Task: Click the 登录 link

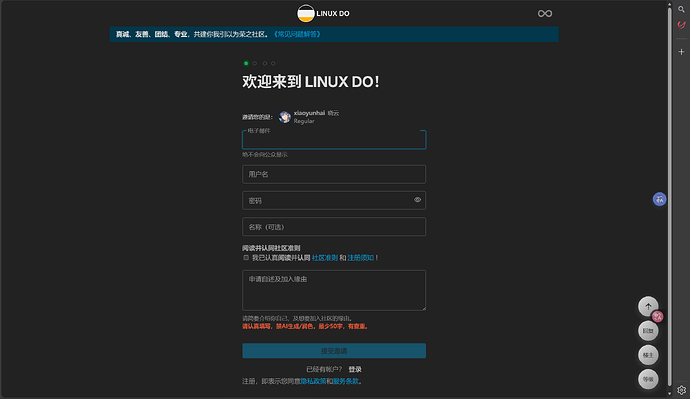Action: click(355, 369)
